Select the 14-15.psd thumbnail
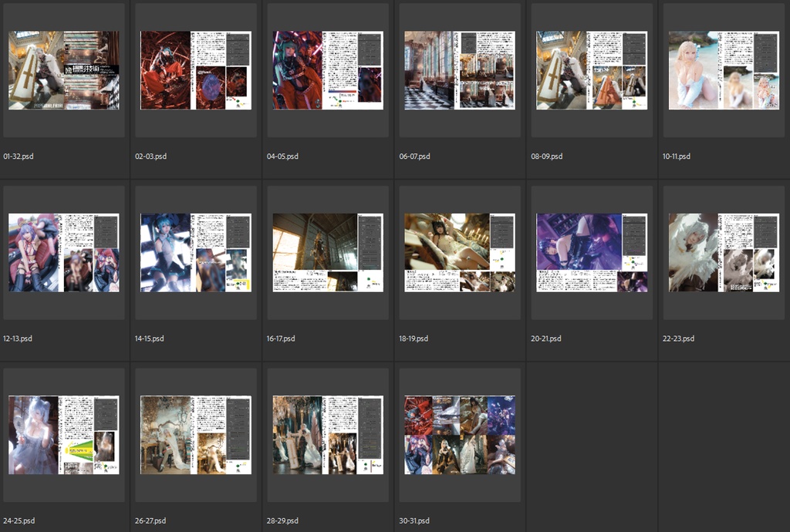This screenshot has height=532, width=790. pyautogui.click(x=196, y=253)
